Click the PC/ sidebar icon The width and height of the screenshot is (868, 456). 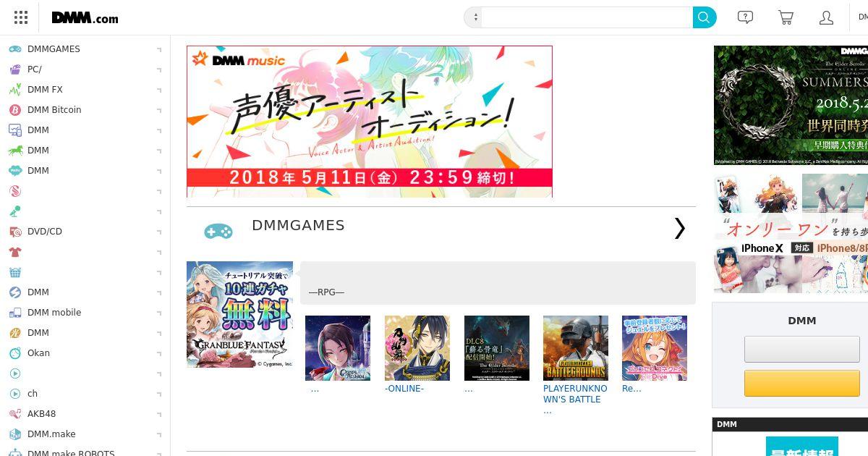pyautogui.click(x=15, y=69)
